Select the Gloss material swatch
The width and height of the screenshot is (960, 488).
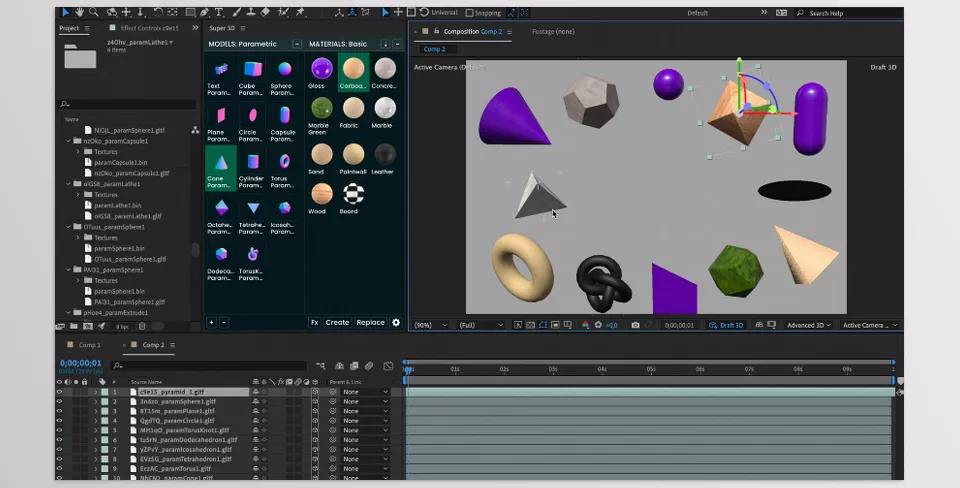click(x=321, y=72)
